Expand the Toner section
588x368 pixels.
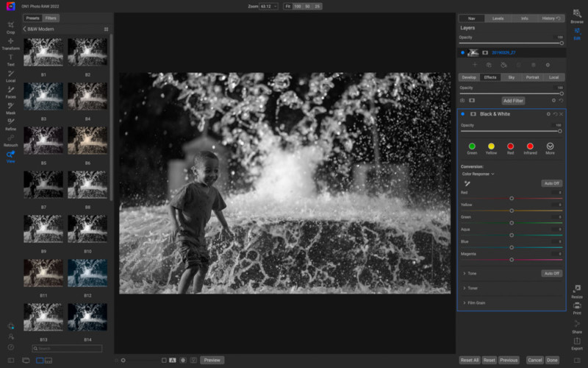pos(470,289)
